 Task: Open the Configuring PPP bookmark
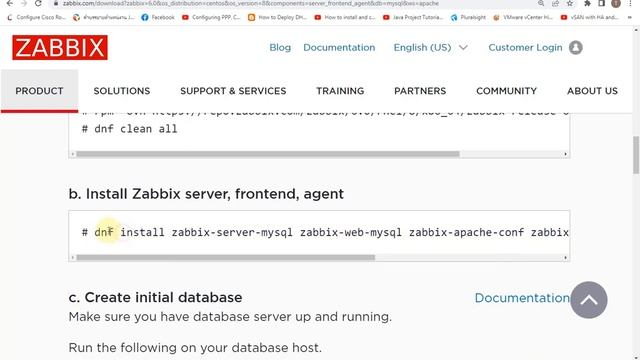(211, 17)
